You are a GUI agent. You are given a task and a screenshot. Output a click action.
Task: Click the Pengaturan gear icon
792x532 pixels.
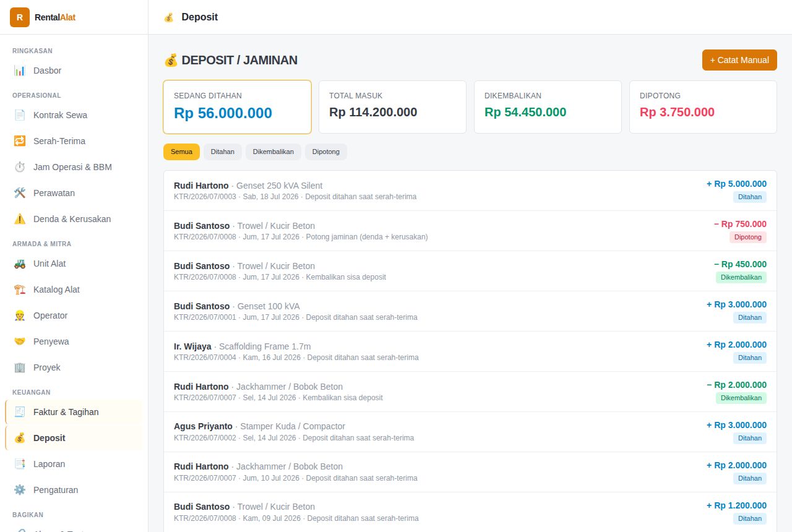coord(20,490)
